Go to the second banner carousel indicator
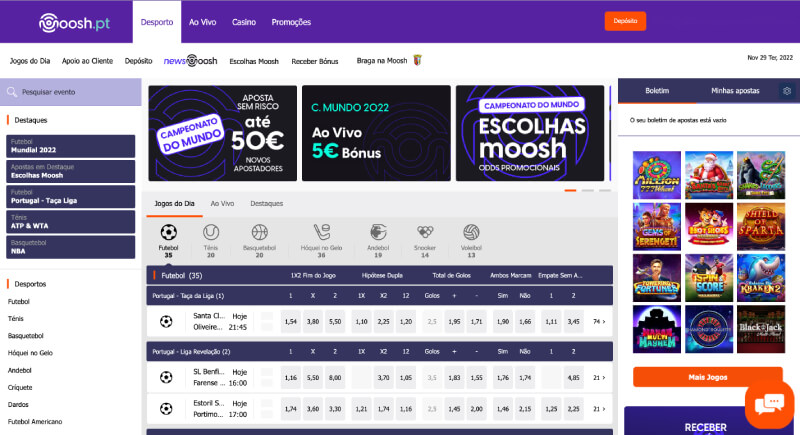 click(x=588, y=190)
